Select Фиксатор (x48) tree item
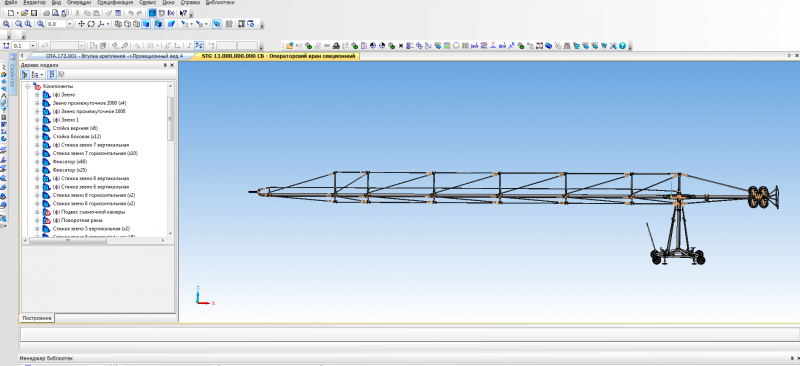The width and height of the screenshot is (800, 366). pyautogui.click(x=69, y=162)
